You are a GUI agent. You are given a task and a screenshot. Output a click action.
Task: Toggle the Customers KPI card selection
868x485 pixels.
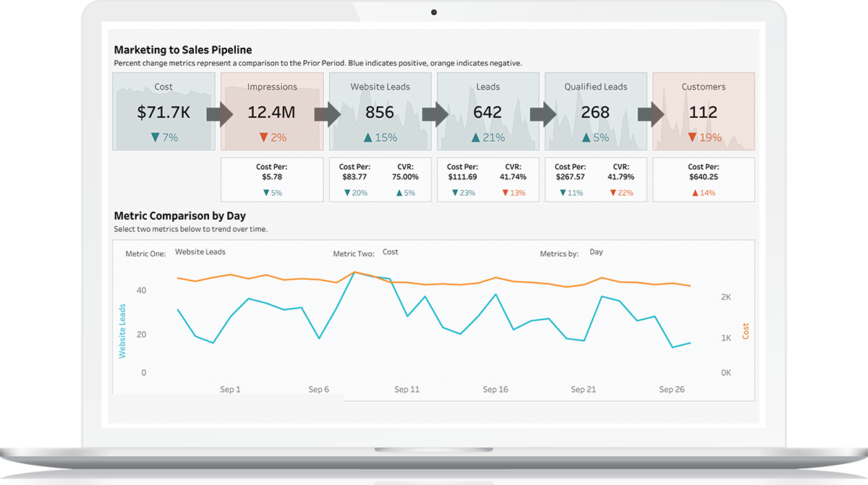[703, 111]
